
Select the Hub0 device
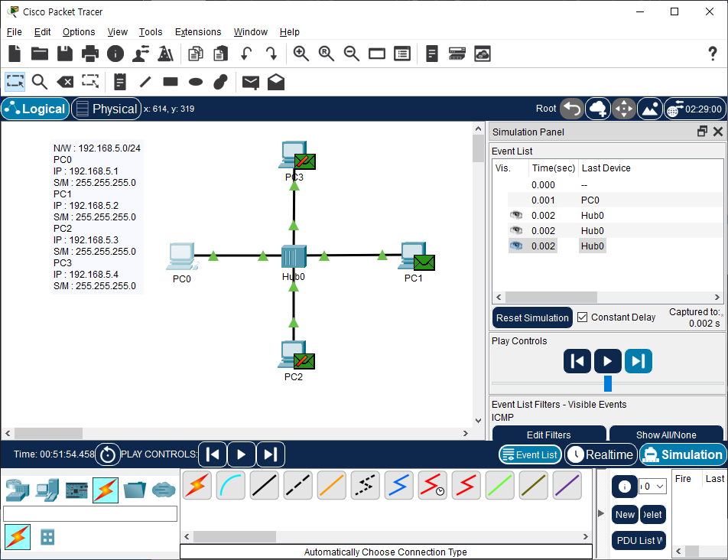click(x=294, y=256)
